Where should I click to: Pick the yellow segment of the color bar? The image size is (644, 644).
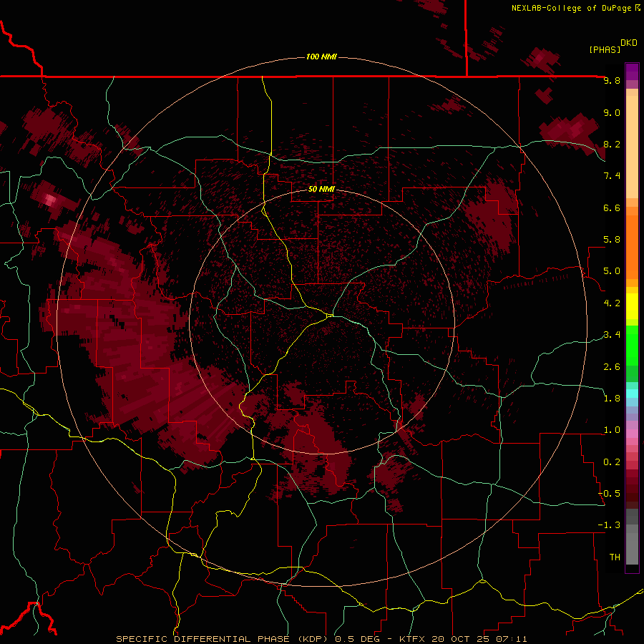click(x=632, y=306)
